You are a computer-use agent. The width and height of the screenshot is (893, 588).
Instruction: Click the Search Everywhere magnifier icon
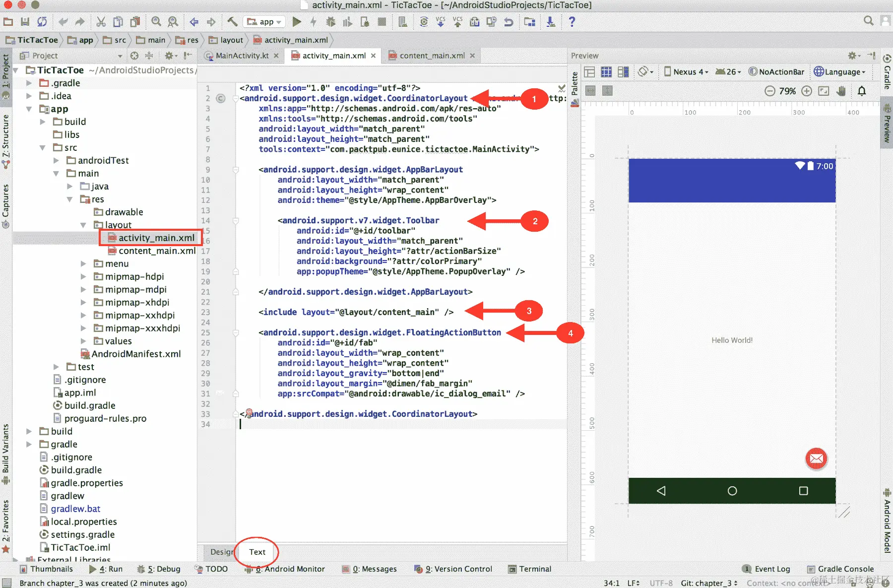(868, 21)
